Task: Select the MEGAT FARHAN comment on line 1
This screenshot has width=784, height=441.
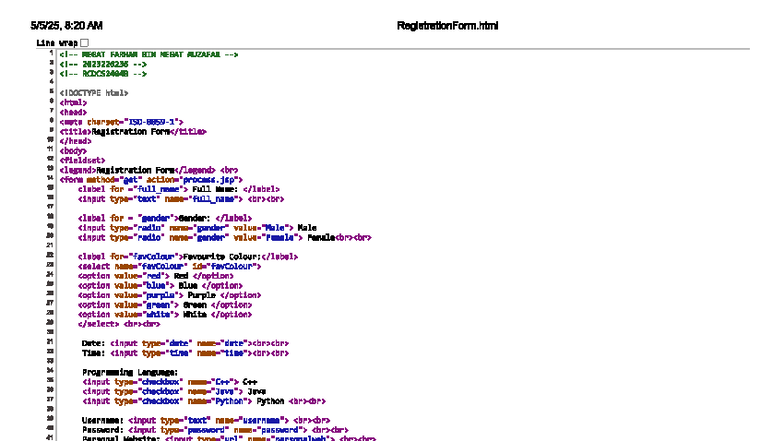Action: point(149,54)
